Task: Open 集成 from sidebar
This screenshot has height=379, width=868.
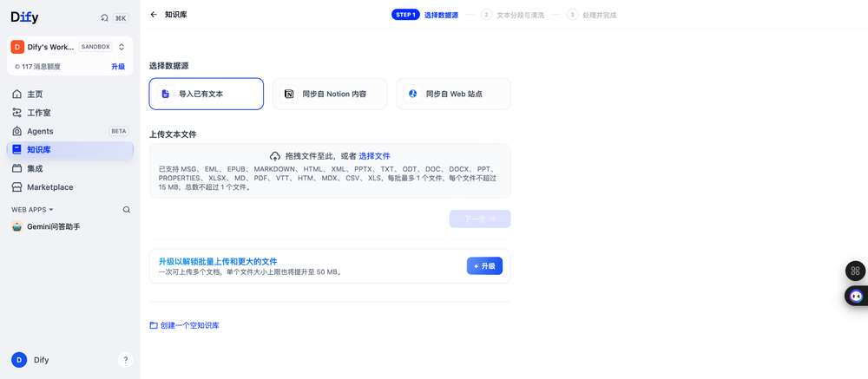Action: pyautogui.click(x=69, y=169)
